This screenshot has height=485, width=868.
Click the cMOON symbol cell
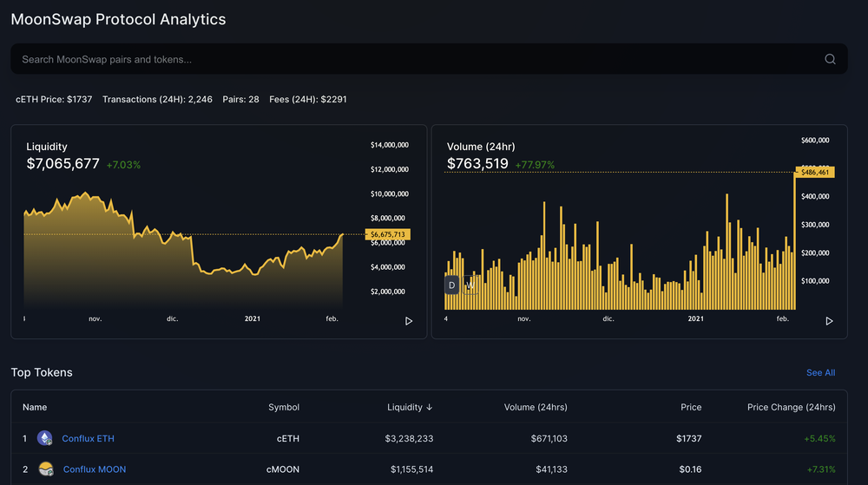point(283,469)
